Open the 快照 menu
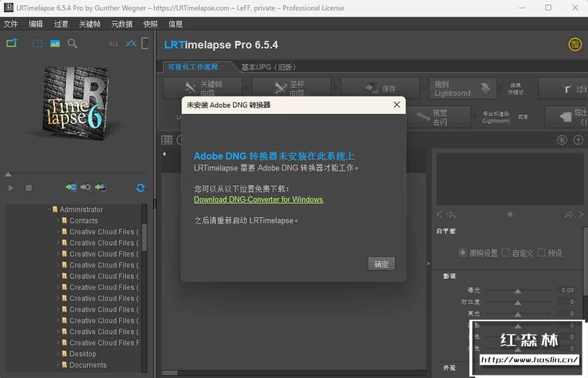The width and height of the screenshot is (588, 378). pos(151,24)
